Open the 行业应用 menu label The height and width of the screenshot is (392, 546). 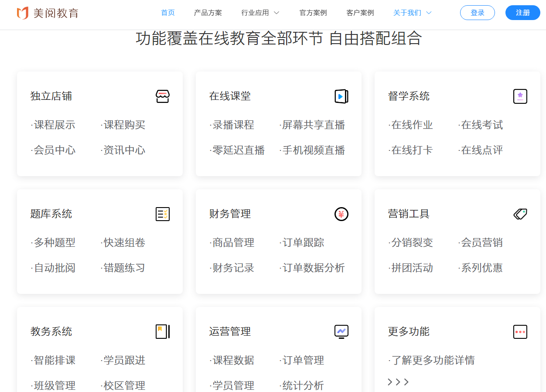tap(255, 13)
